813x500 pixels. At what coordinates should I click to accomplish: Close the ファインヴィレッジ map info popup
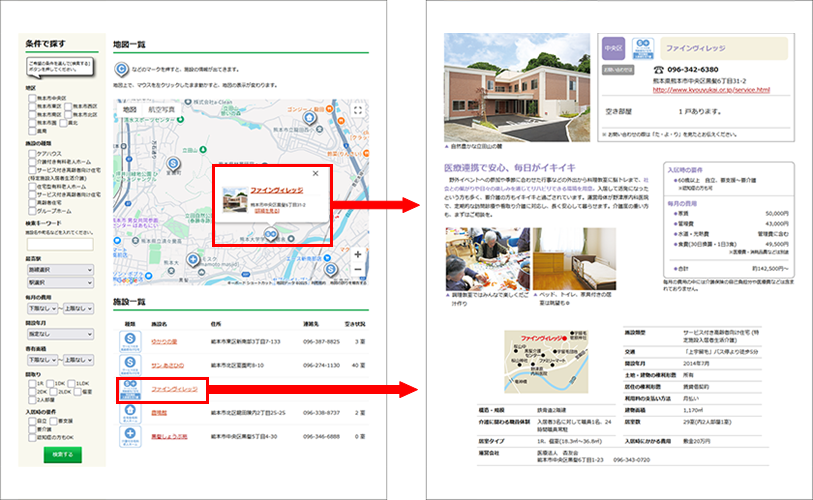(316, 173)
